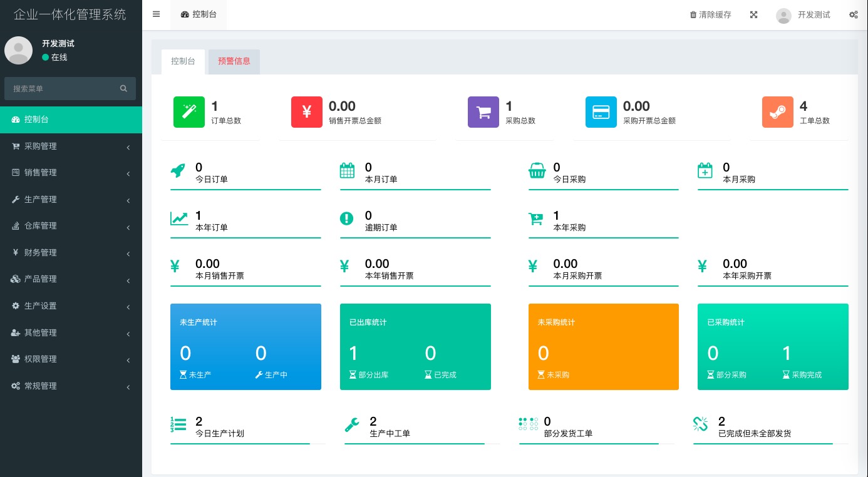The image size is (868, 477).
Task: Open the 开发测试 user menu in header
Action: (x=803, y=15)
